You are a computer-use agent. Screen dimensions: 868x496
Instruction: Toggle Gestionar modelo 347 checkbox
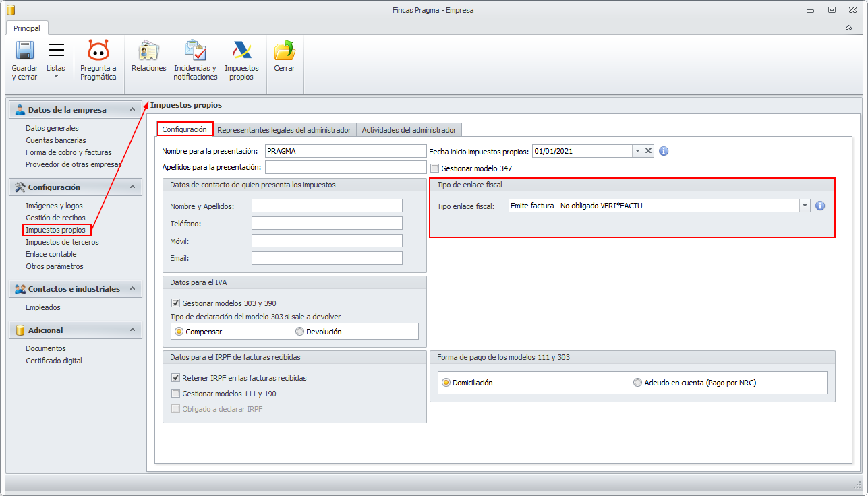[x=435, y=168]
